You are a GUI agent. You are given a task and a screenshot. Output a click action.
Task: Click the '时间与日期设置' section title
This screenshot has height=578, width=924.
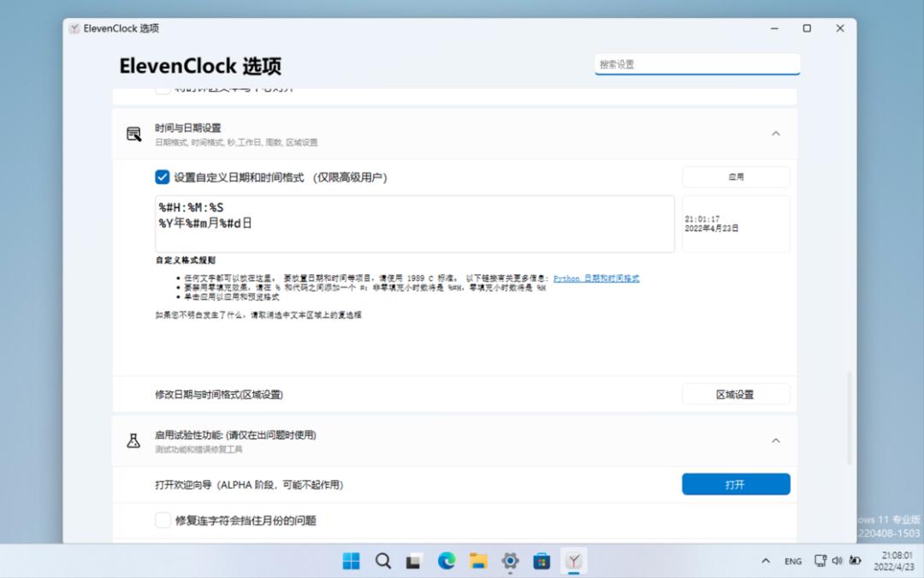coord(188,128)
